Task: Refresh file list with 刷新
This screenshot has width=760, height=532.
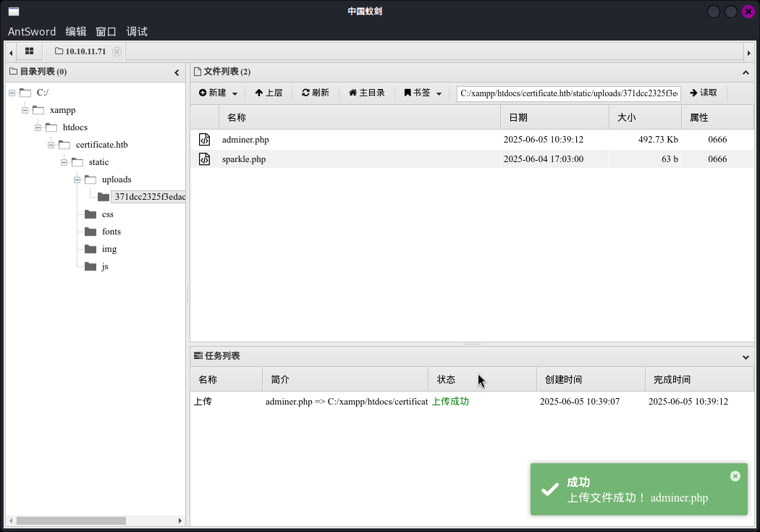Action: (315, 93)
